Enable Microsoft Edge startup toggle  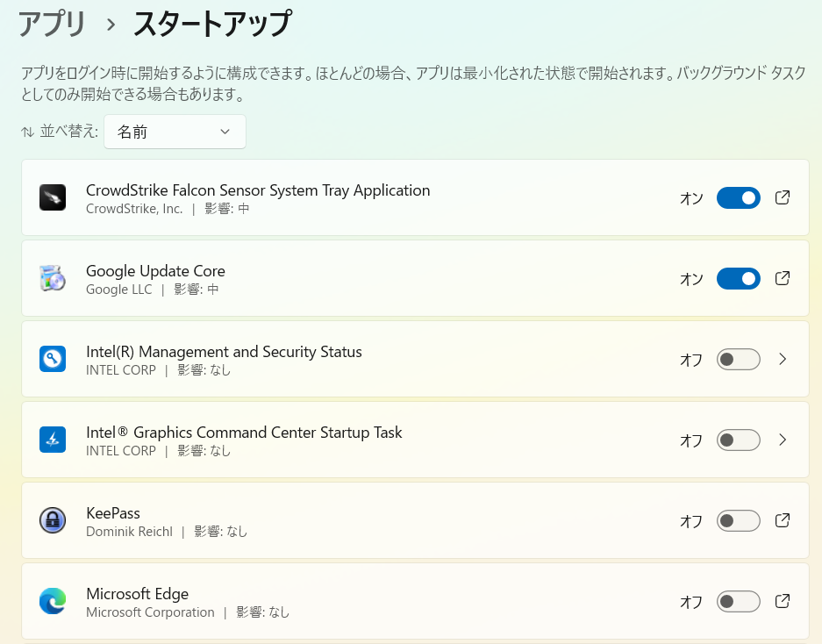coord(738,602)
